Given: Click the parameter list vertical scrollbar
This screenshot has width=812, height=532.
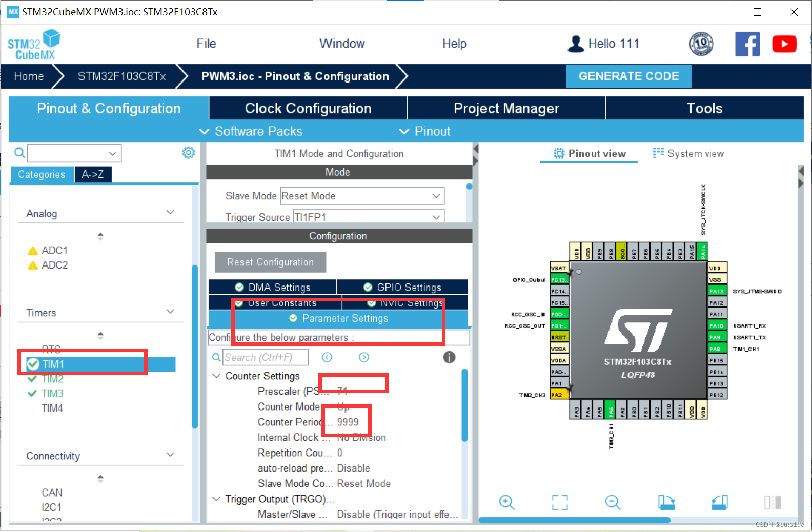Looking at the screenshot, I should click(x=464, y=405).
